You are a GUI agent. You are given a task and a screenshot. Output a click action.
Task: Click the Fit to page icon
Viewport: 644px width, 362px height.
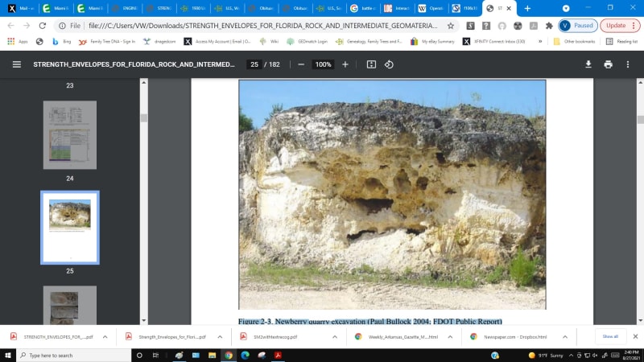coord(371,64)
